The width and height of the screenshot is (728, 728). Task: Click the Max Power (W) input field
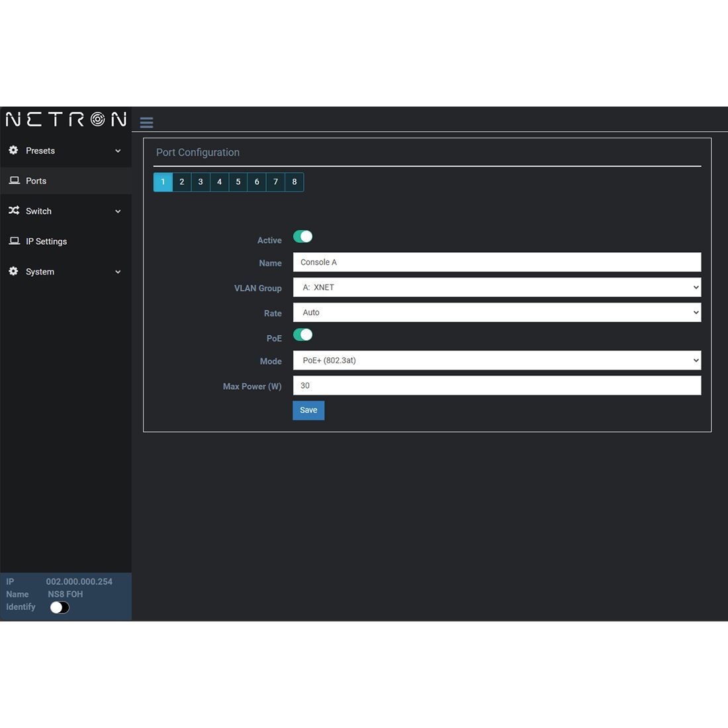pyautogui.click(x=496, y=386)
